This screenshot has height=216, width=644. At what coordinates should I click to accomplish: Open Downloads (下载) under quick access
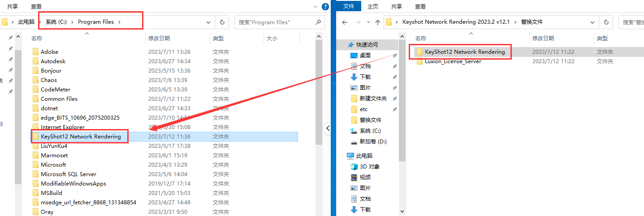tap(365, 77)
